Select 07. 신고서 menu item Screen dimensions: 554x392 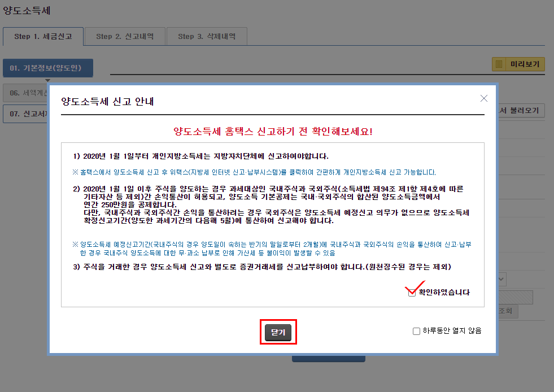[x=26, y=114]
